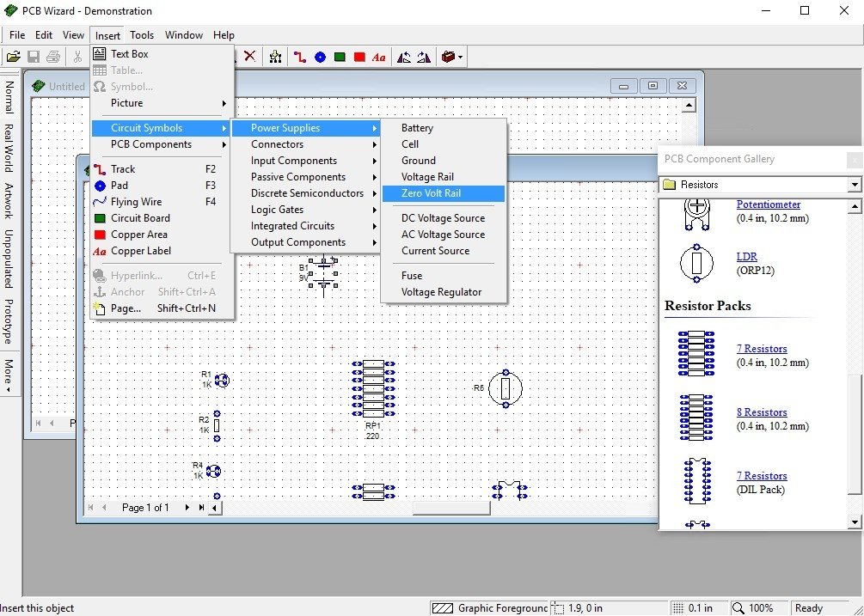Choose Pad in the Insert menu
Screen dimensions: 864x616
162,186
